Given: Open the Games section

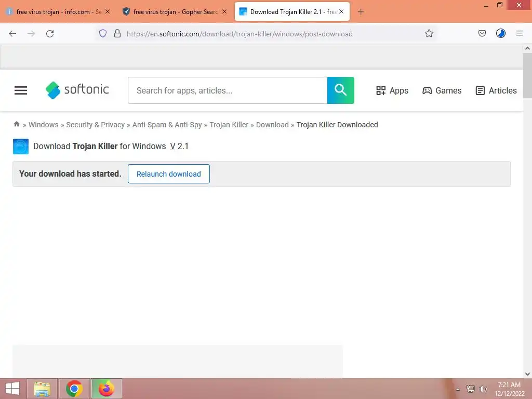Looking at the screenshot, I should coord(442,90).
